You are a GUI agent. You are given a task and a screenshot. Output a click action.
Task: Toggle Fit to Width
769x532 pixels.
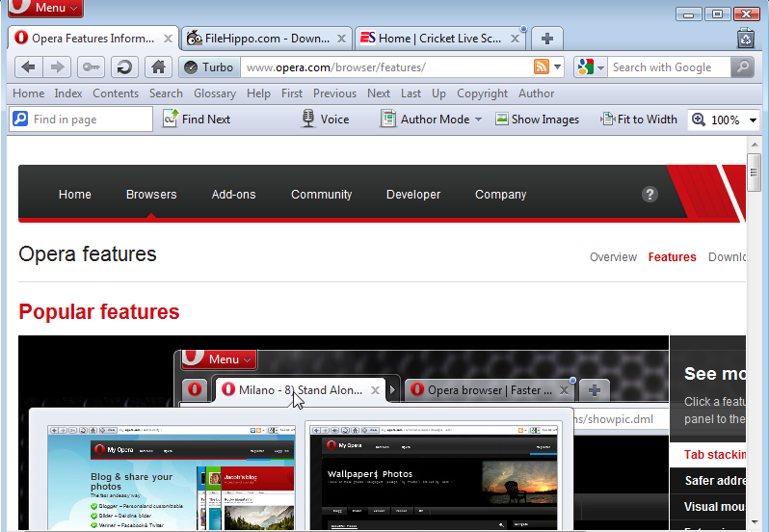[x=639, y=120]
